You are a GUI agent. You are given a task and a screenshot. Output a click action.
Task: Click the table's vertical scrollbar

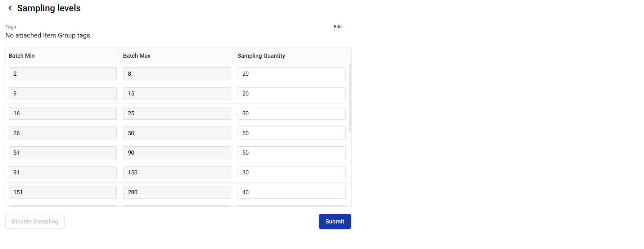(x=350, y=98)
